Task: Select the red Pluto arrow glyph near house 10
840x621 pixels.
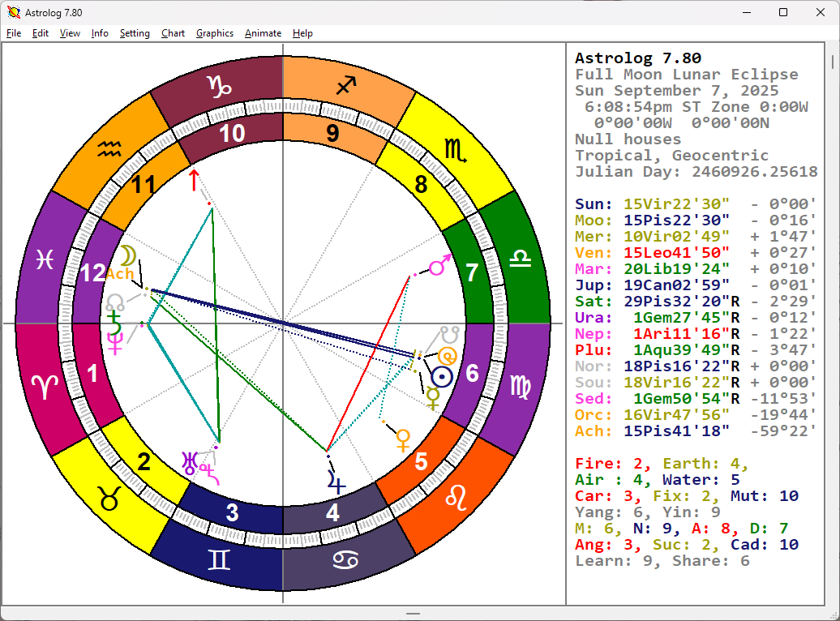Action: tap(194, 180)
